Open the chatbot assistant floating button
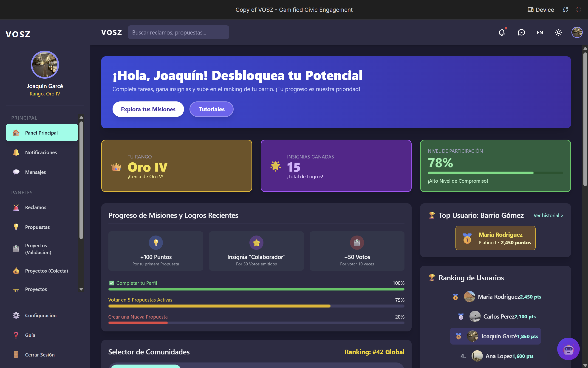This screenshot has width=588, height=368. pos(568,349)
